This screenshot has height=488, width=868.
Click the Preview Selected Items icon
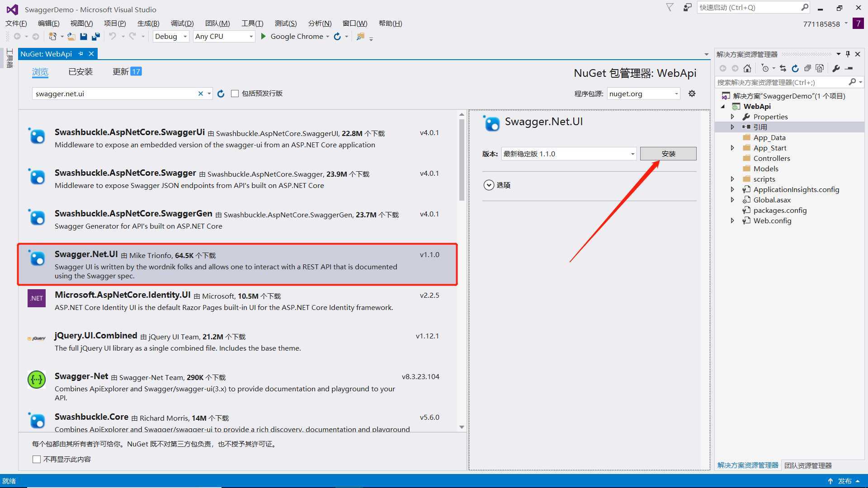click(849, 68)
